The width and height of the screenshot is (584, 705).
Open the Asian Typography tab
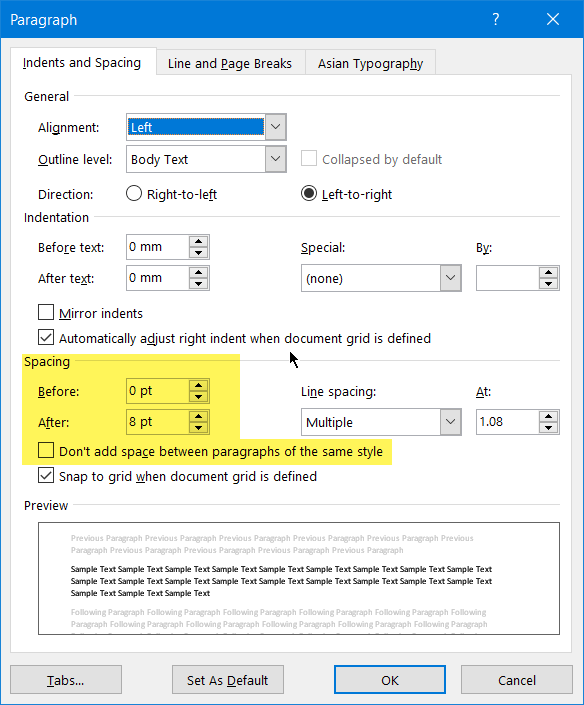(x=370, y=63)
